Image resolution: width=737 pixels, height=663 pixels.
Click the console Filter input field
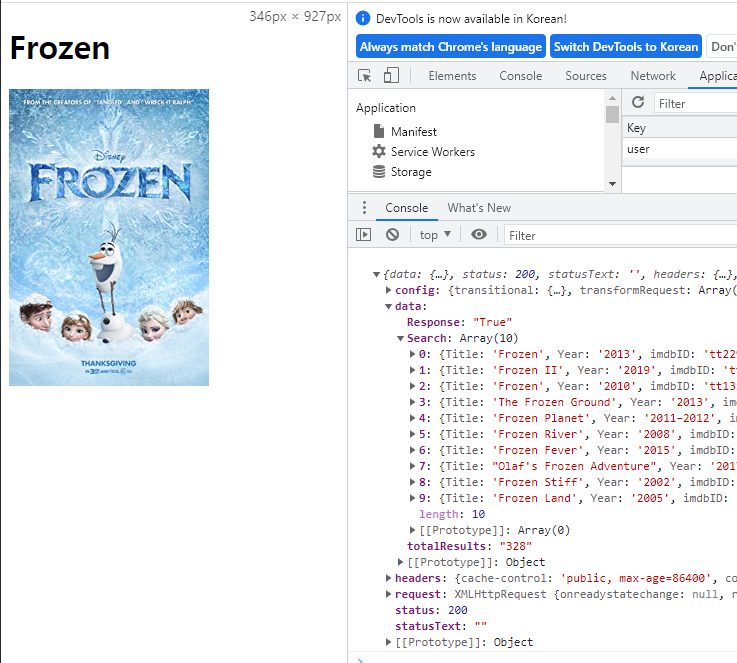click(x=620, y=235)
